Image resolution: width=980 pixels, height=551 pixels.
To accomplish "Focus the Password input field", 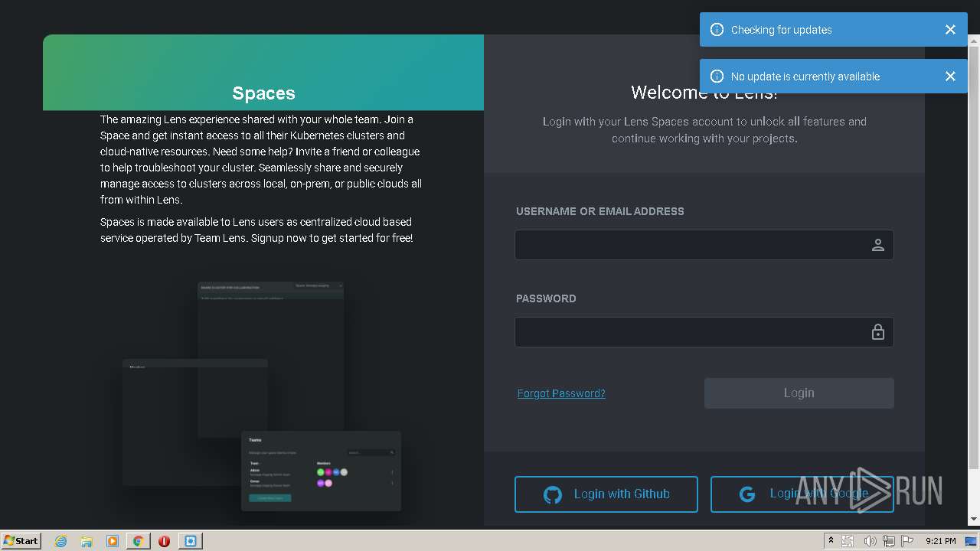I will pyautogui.click(x=704, y=332).
